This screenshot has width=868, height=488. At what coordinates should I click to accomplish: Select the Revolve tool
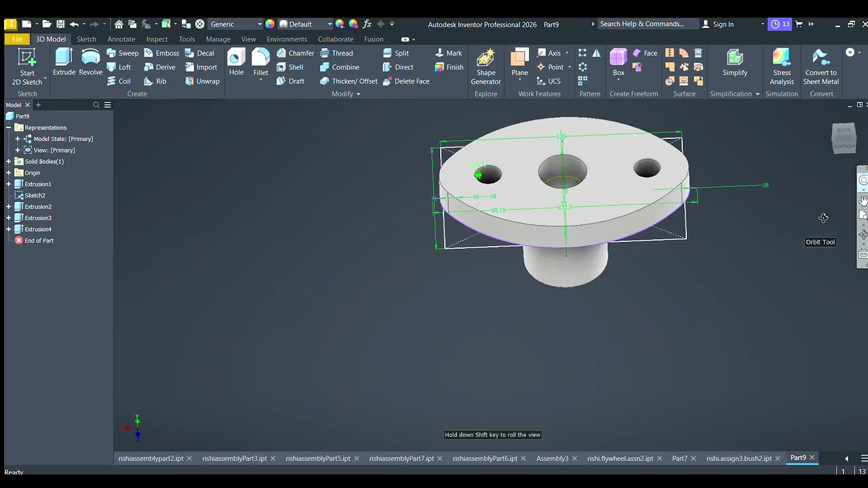click(x=90, y=62)
